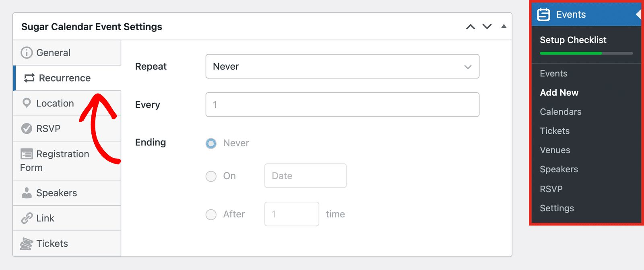Click the Every interval input field
Screen dimensions: 644x270
tap(343, 104)
